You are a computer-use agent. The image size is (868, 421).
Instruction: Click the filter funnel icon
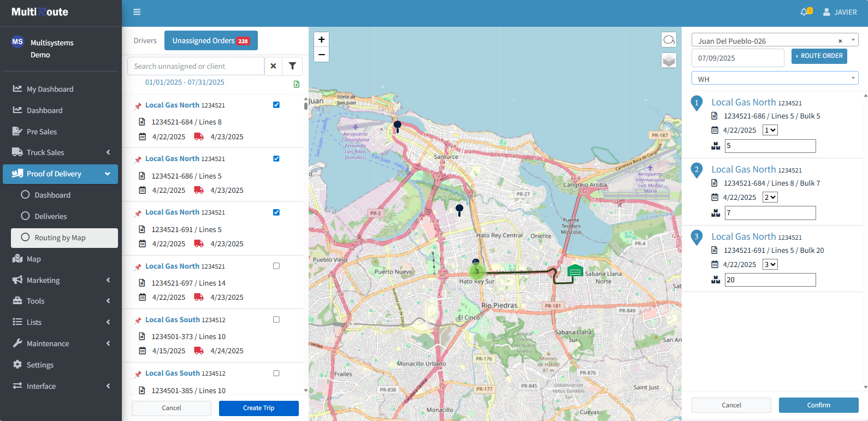[292, 66]
